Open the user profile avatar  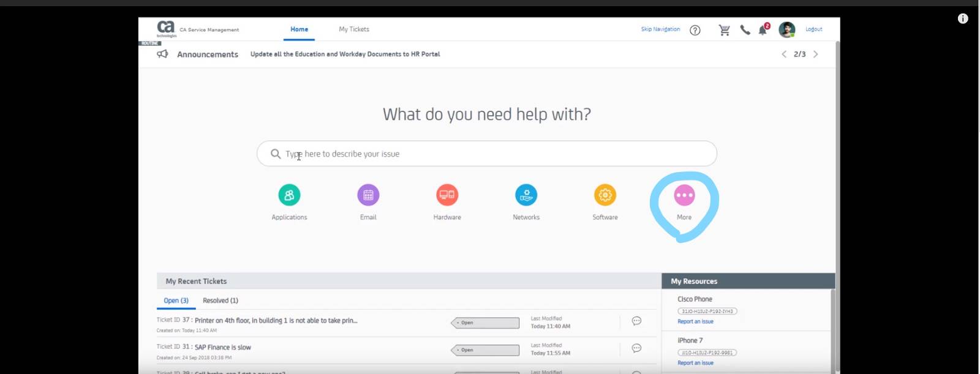[x=787, y=29]
